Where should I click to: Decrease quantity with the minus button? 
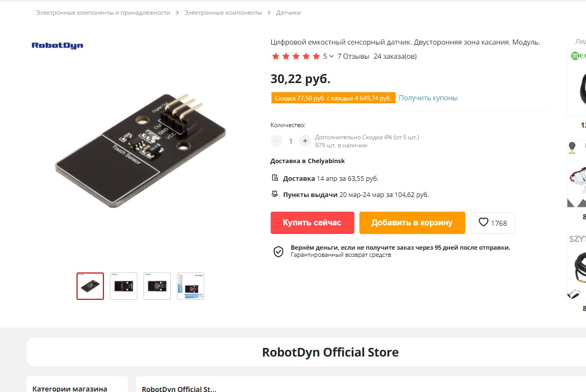tap(276, 141)
